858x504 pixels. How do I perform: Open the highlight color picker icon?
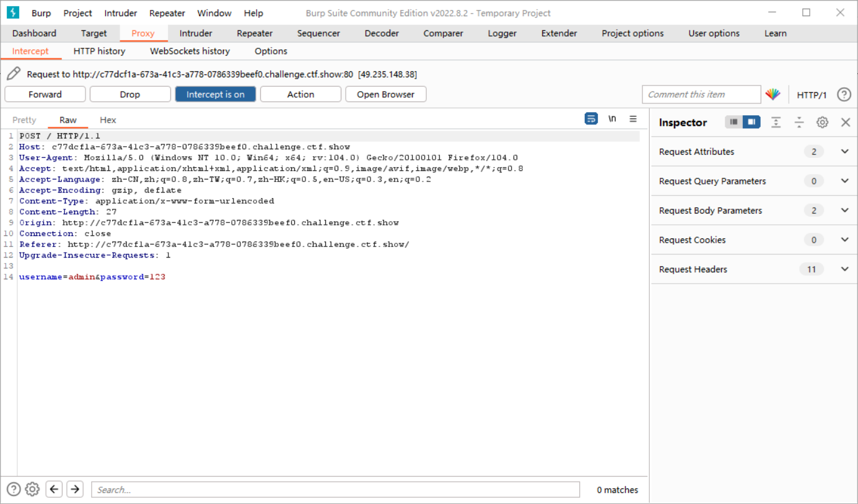click(x=773, y=95)
